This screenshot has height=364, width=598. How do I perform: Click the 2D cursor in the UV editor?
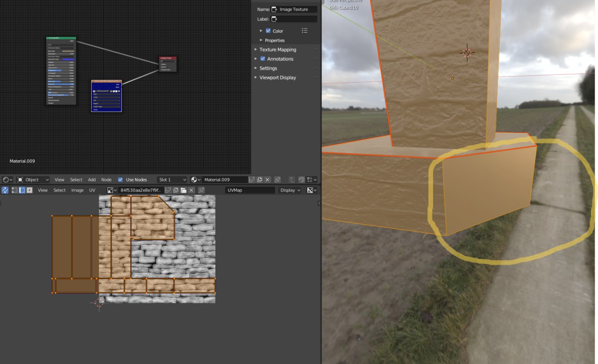pos(99,302)
